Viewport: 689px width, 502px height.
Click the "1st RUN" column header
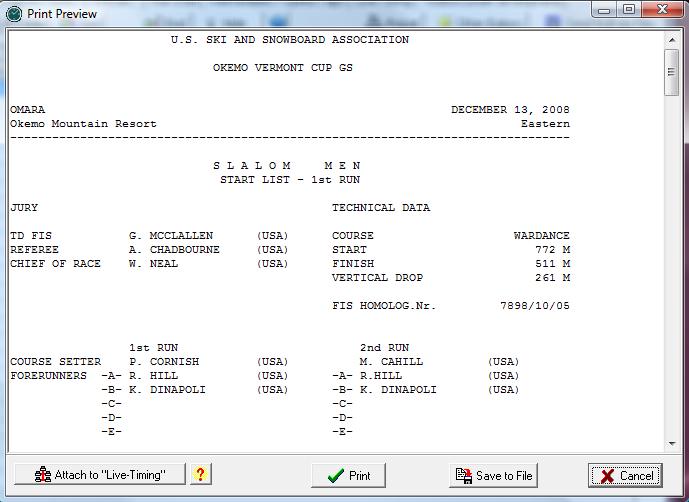click(x=153, y=348)
